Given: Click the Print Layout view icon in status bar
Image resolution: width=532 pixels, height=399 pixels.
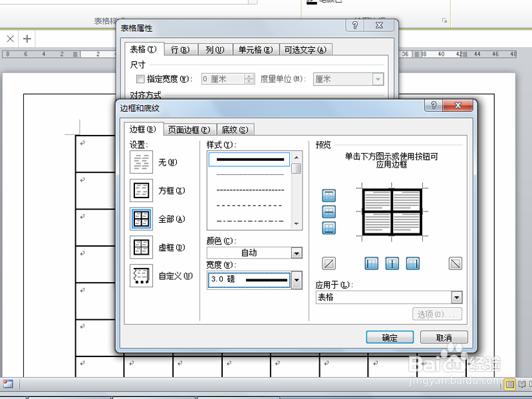Looking at the screenshot, I should pyautogui.click(x=509, y=384).
